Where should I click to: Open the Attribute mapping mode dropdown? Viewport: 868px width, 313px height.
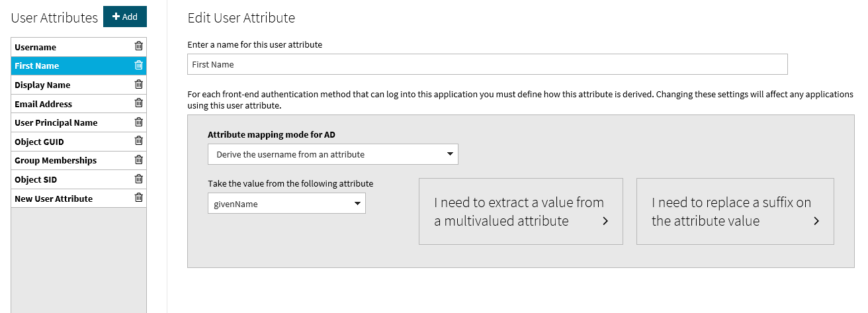[x=333, y=154]
